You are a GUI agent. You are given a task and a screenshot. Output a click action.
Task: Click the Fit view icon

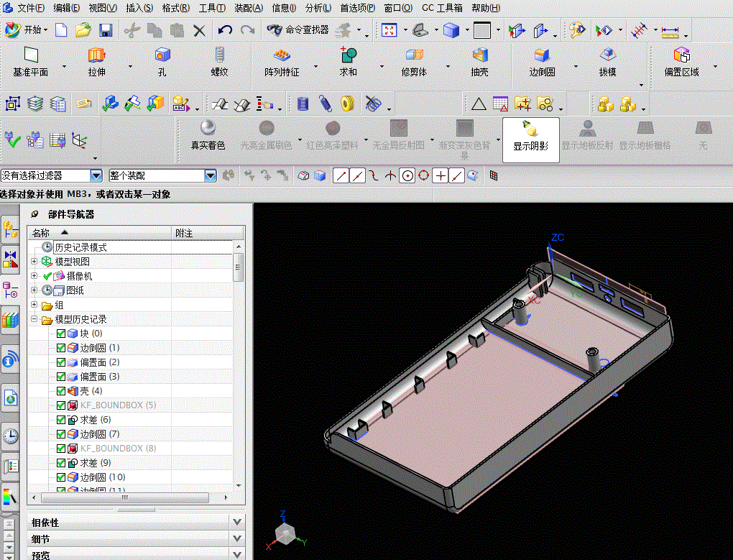389,30
